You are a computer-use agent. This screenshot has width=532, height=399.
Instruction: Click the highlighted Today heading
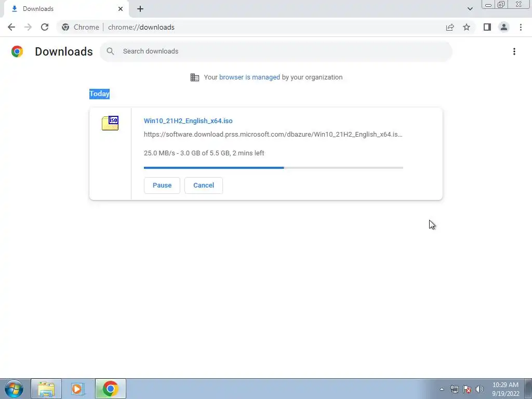click(99, 94)
